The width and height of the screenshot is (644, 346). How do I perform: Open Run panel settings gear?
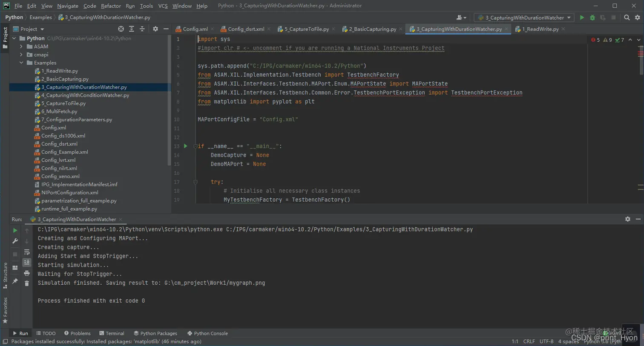tap(628, 219)
